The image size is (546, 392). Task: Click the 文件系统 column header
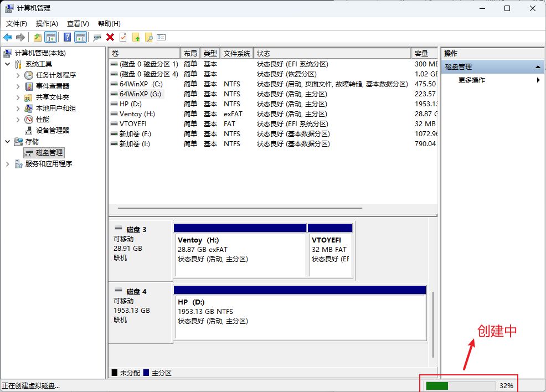pyautogui.click(x=237, y=54)
